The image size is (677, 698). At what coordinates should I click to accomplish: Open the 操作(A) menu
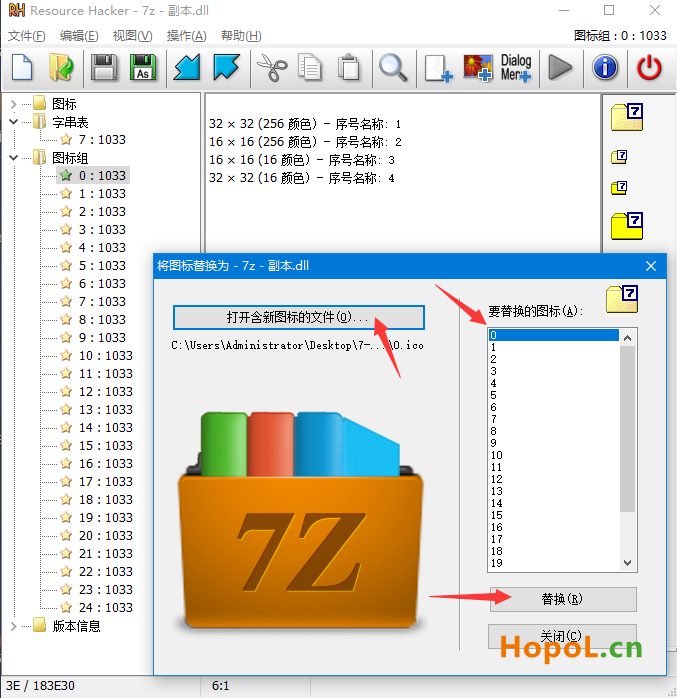(x=186, y=36)
